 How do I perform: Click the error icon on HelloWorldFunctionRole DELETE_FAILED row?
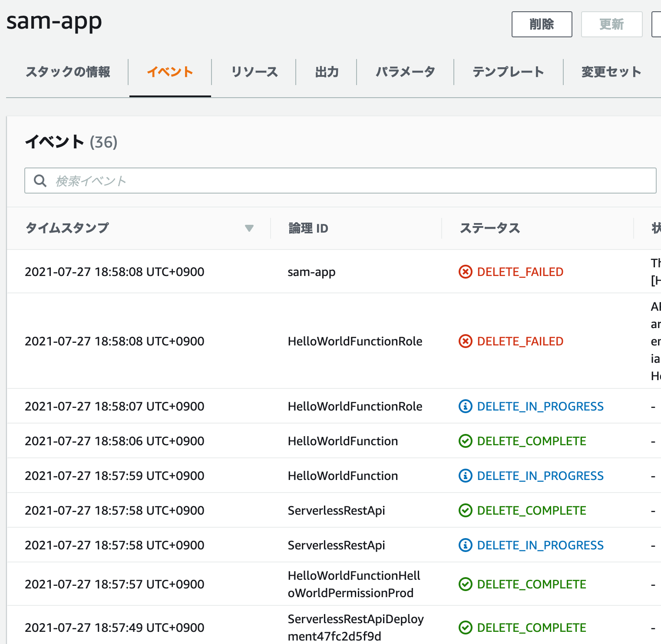pos(465,341)
